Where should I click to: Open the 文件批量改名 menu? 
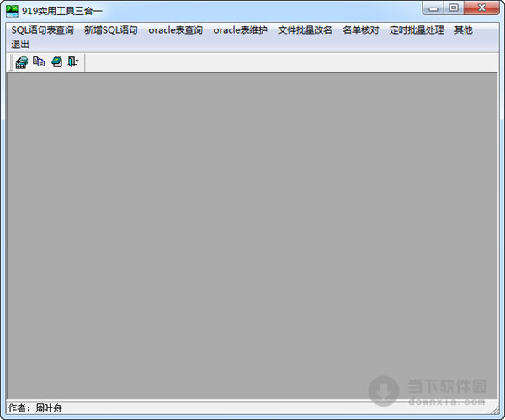click(x=305, y=30)
